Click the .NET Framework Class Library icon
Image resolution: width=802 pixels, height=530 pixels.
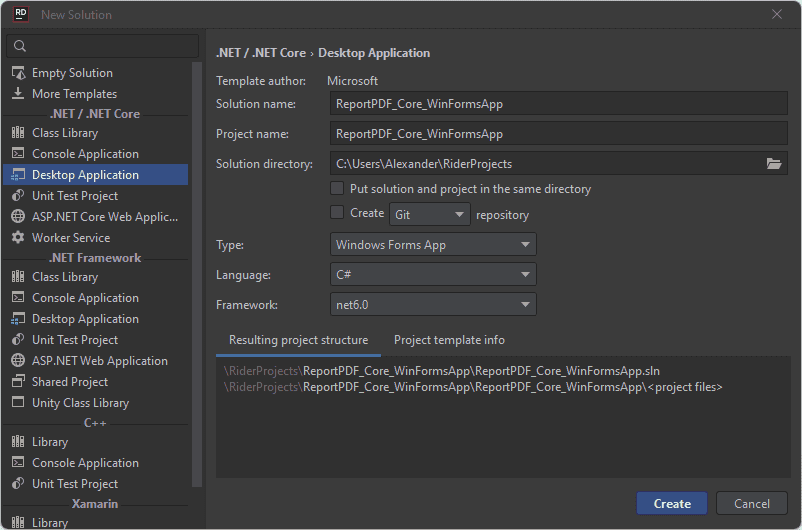point(18,277)
